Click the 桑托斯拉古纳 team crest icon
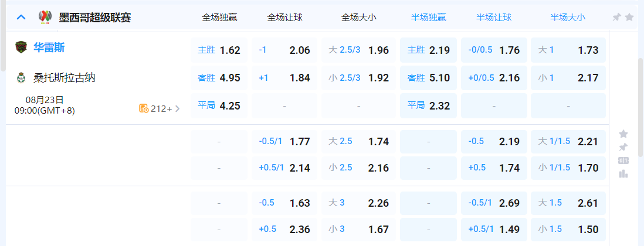 21,77
